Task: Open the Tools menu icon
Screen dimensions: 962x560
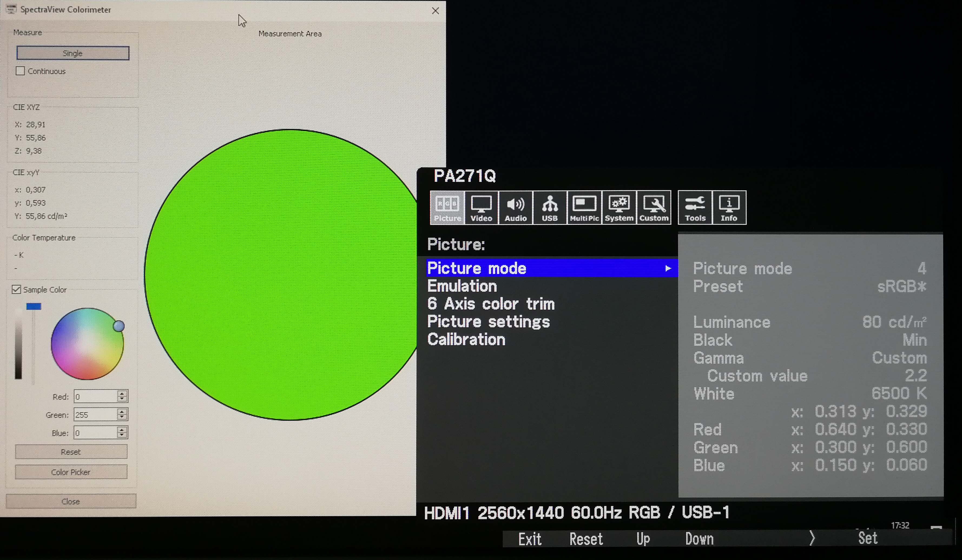Action: pyautogui.click(x=695, y=208)
